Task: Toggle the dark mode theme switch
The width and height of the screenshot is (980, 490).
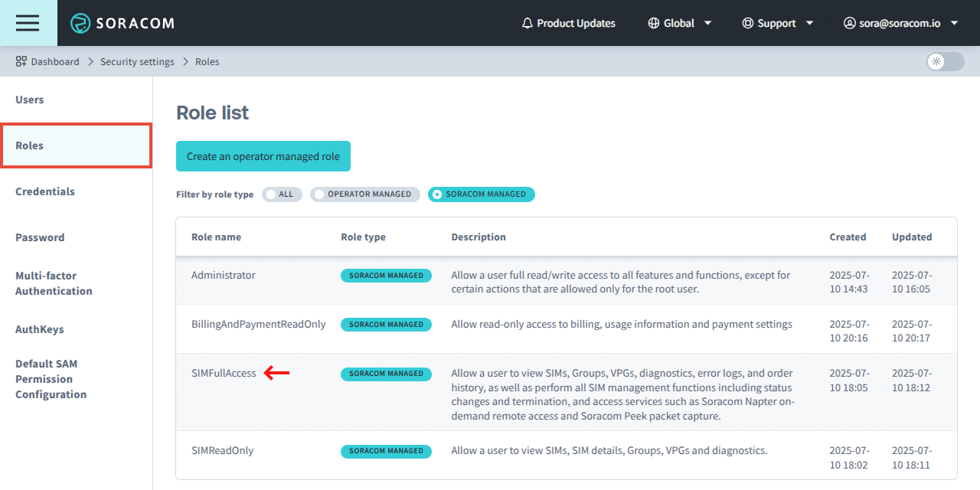Action: click(x=944, y=61)
